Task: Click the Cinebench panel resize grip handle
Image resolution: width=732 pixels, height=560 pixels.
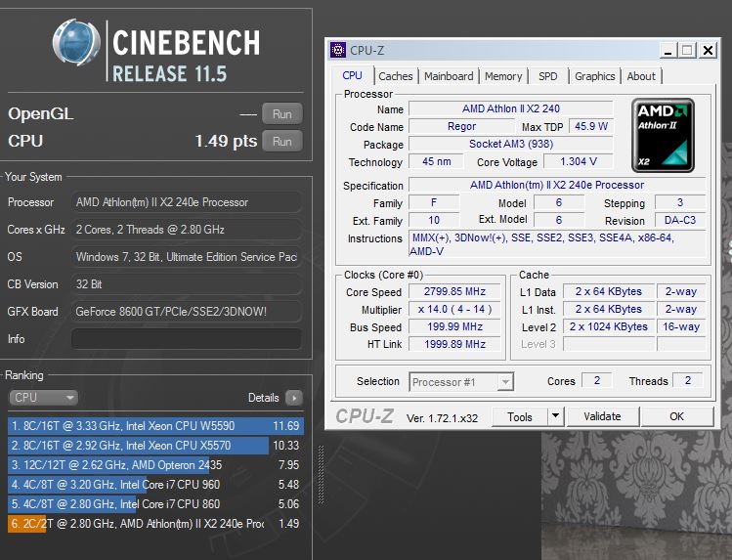Action: coord(321,475)
